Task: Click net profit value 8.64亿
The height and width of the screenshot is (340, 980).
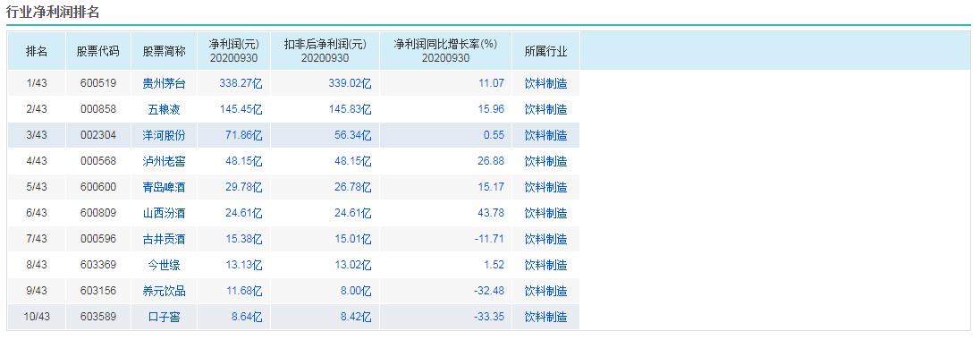Action: pyautogui.click(x=246, y=317)
